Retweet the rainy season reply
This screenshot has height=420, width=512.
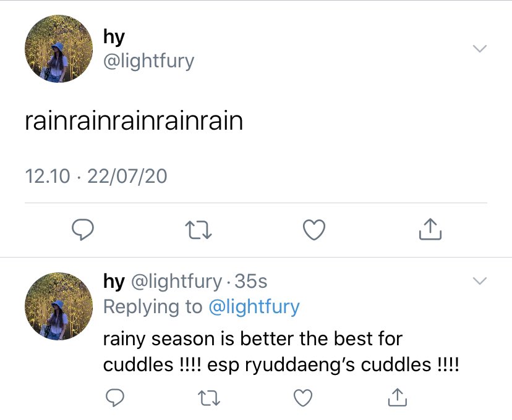[x=209, y=398]
